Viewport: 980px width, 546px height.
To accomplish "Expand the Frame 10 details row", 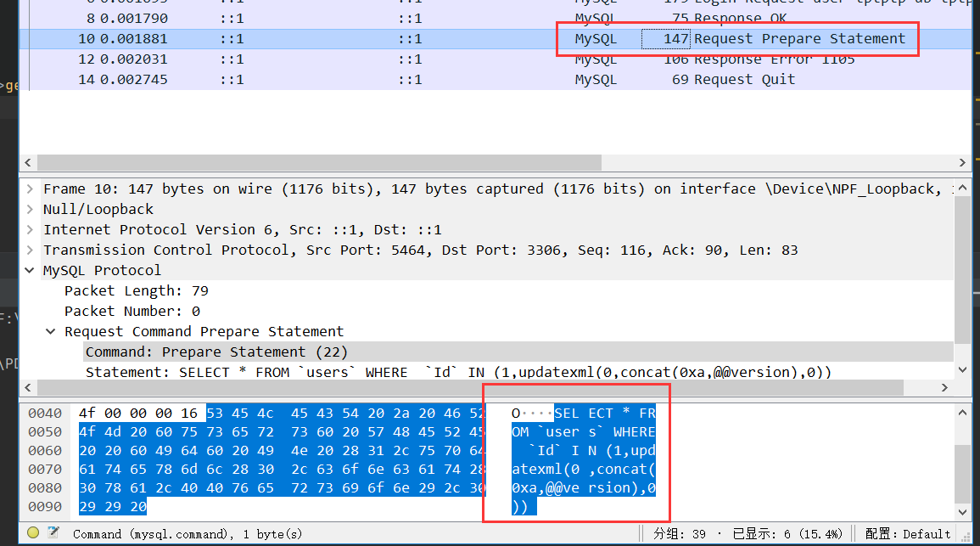I will click(31, 189).
